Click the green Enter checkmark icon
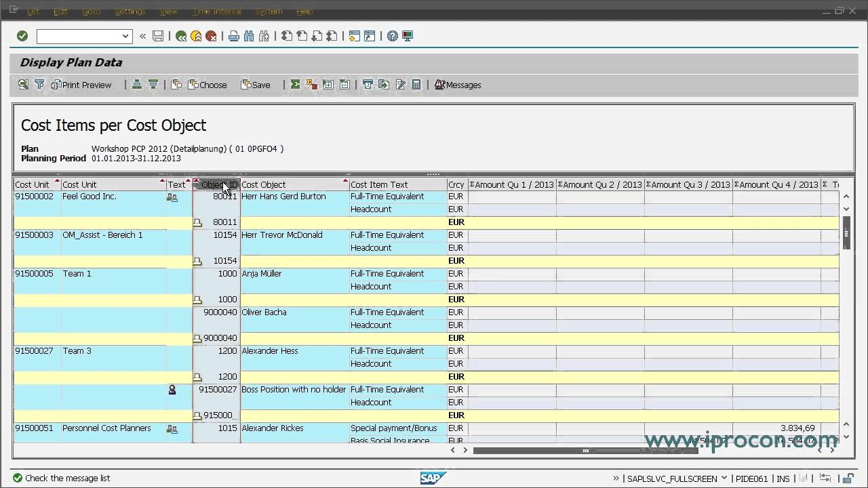The height and width of the screenshot is (488, 868). pyautogui.click(x=22, y=36)
